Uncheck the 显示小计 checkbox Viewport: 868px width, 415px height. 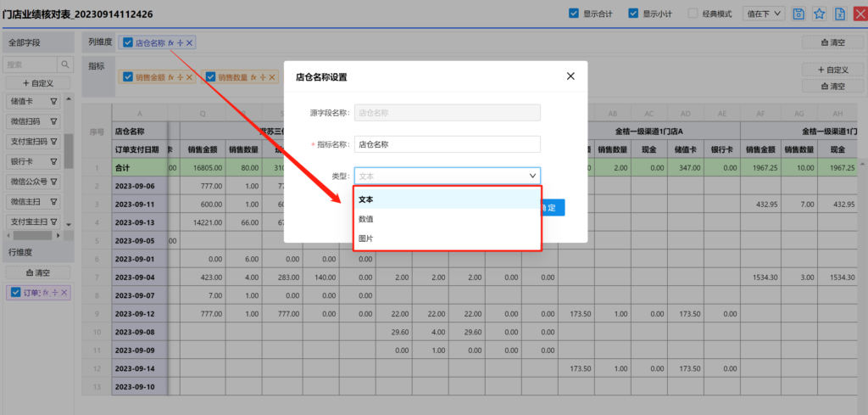(x=632, y=14)
